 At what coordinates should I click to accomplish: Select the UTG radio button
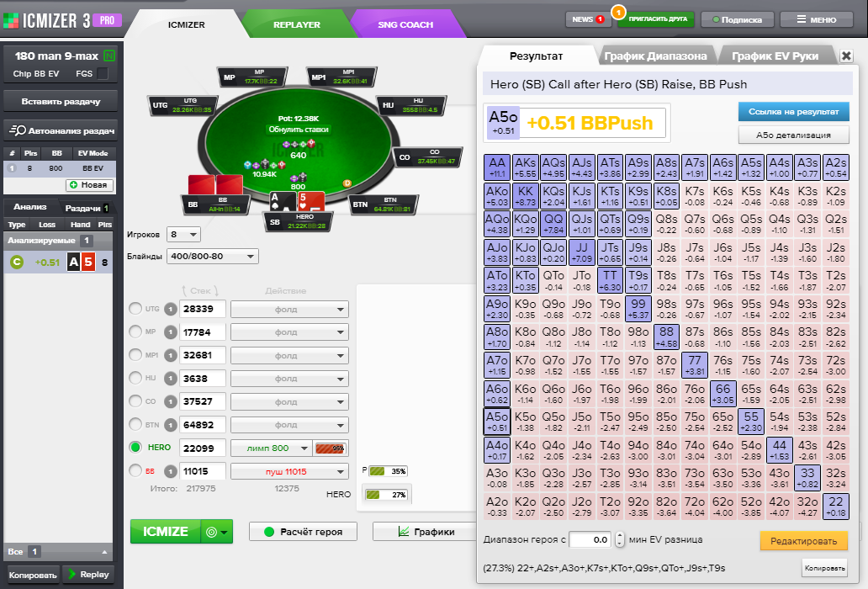click(135, 308)
